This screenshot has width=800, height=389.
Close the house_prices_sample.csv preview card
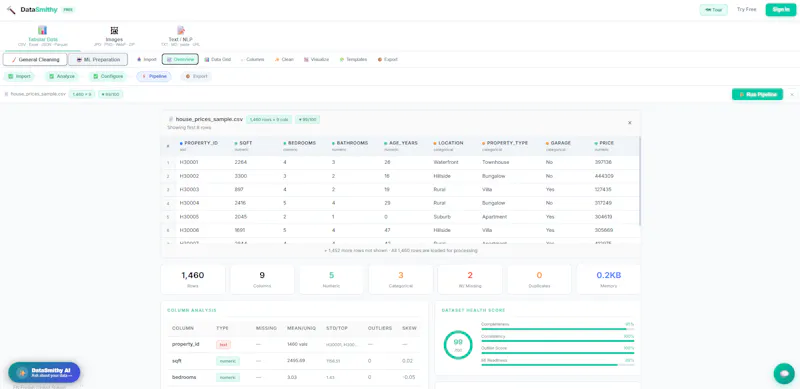[630, 123]
